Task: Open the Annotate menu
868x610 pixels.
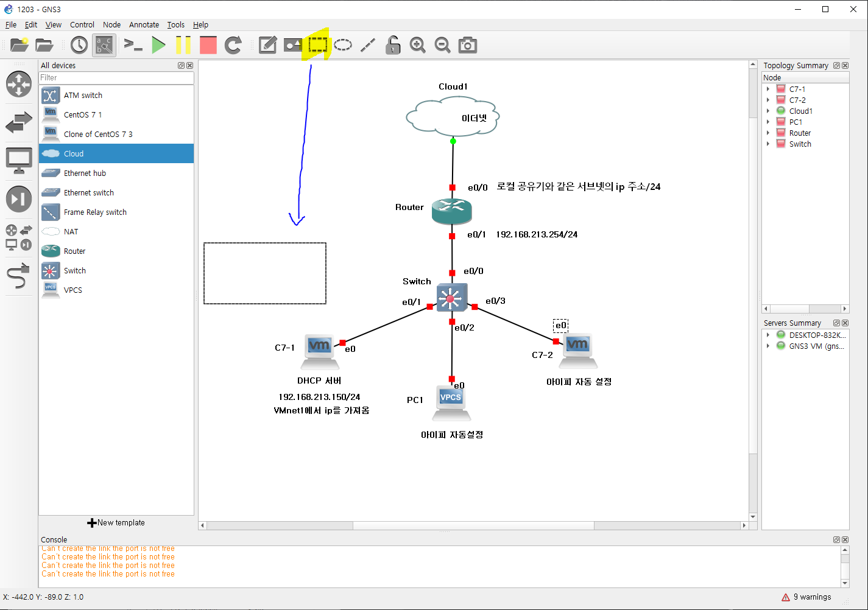Action: [144, 24]
